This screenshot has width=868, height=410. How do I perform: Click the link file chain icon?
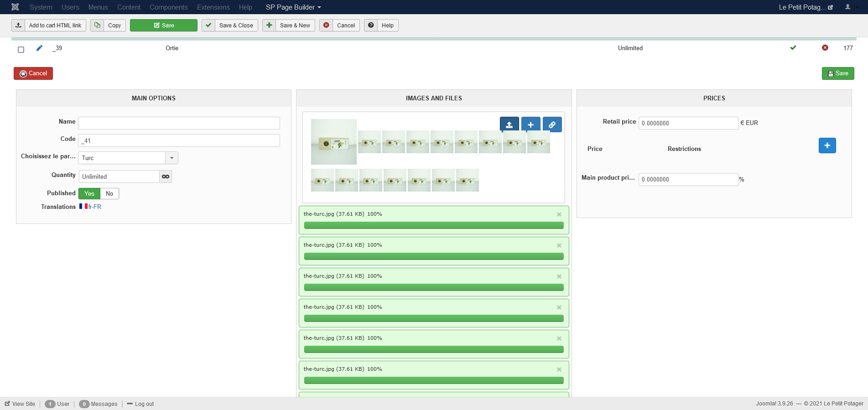552,125
